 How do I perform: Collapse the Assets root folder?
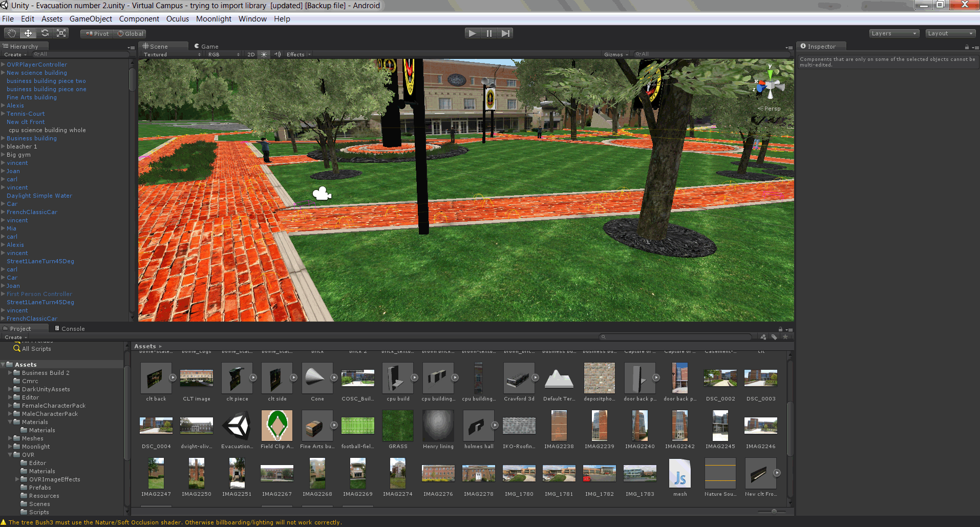[x=3, y=365]
